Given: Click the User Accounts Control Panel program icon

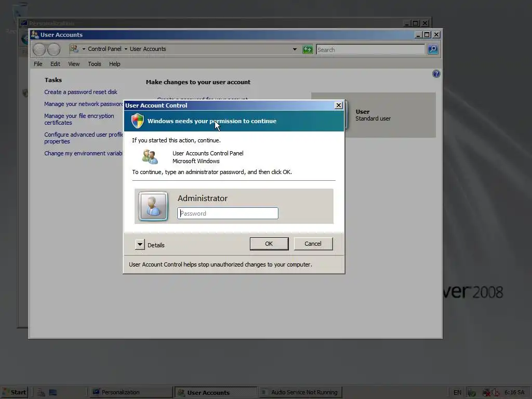Looking at the screenshot, I should coord(150,157).
